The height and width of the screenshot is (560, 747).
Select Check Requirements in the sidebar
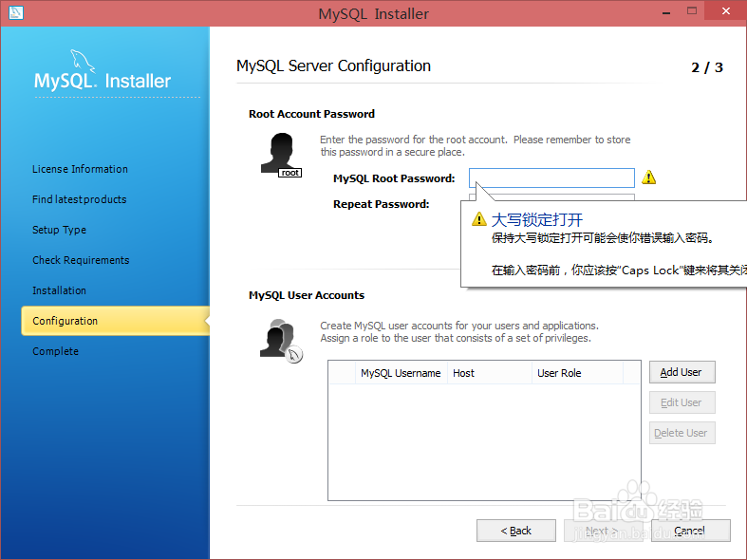pyautogui.click(x=81, y=260)
